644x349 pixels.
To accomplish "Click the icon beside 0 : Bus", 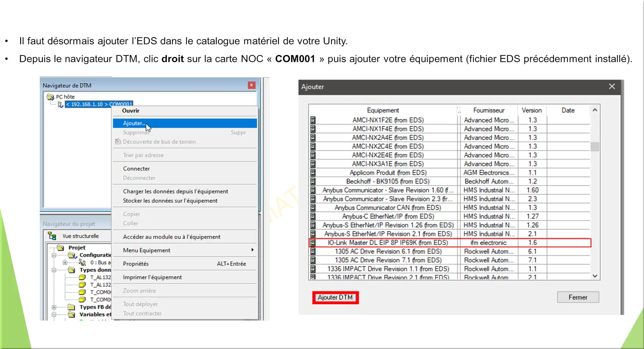I will 82,263.
